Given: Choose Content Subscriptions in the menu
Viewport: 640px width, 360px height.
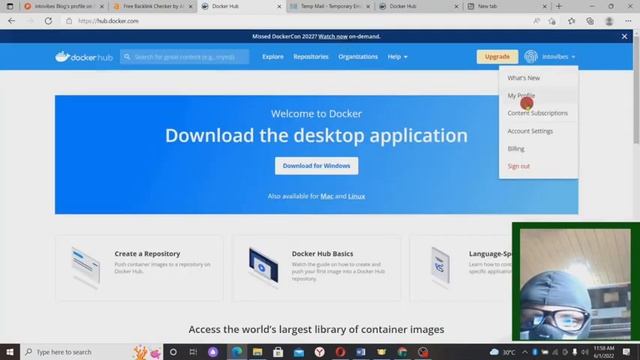Looking at the screenshot, I should (538, 113).
